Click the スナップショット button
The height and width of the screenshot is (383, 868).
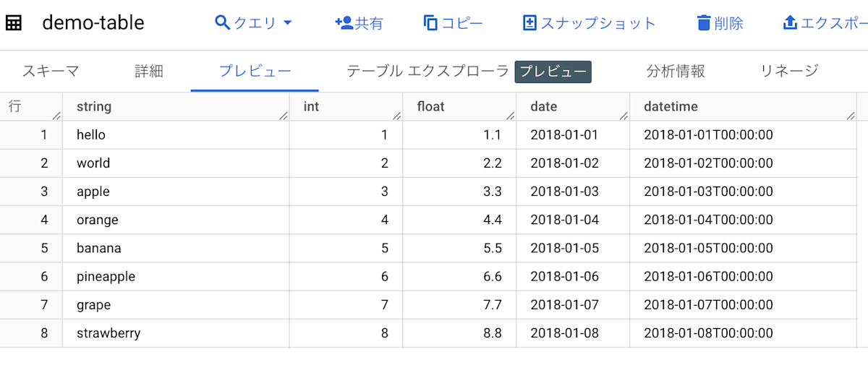[x=589, y=23]
